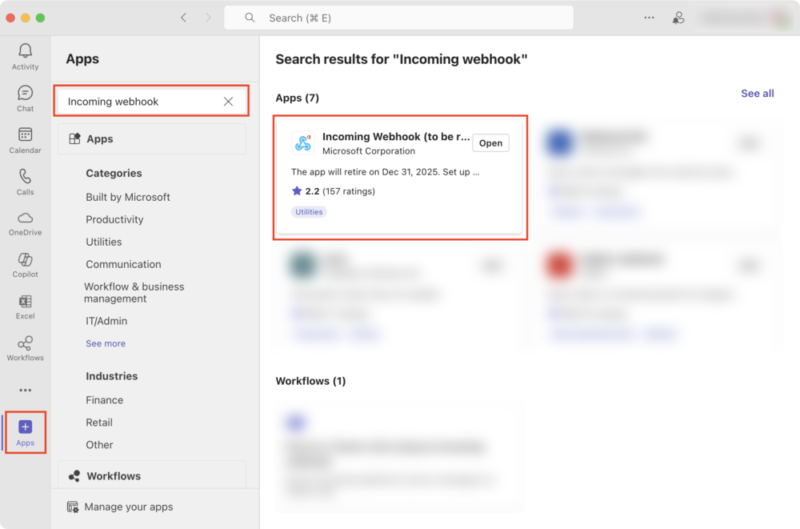Clear the Incoming webhook search text
800x529 pixels.
coord(228,102)
